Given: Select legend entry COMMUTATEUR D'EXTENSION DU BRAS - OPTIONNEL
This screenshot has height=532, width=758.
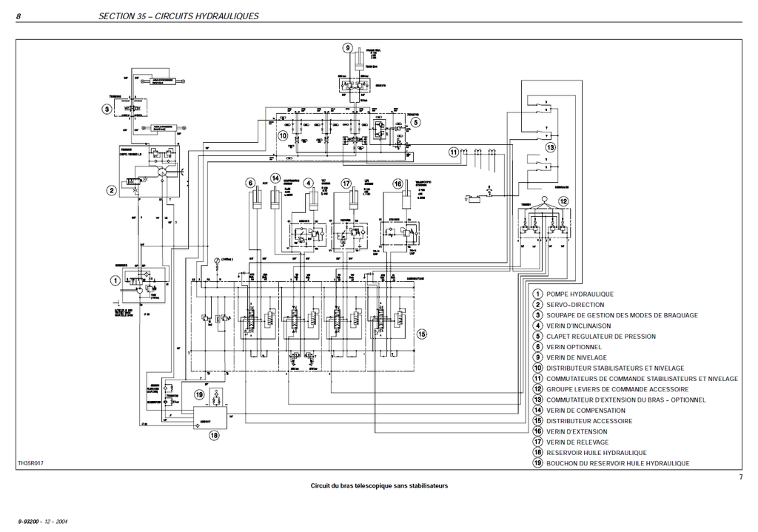Looking at the screenshot, I should tap(626, 400).
